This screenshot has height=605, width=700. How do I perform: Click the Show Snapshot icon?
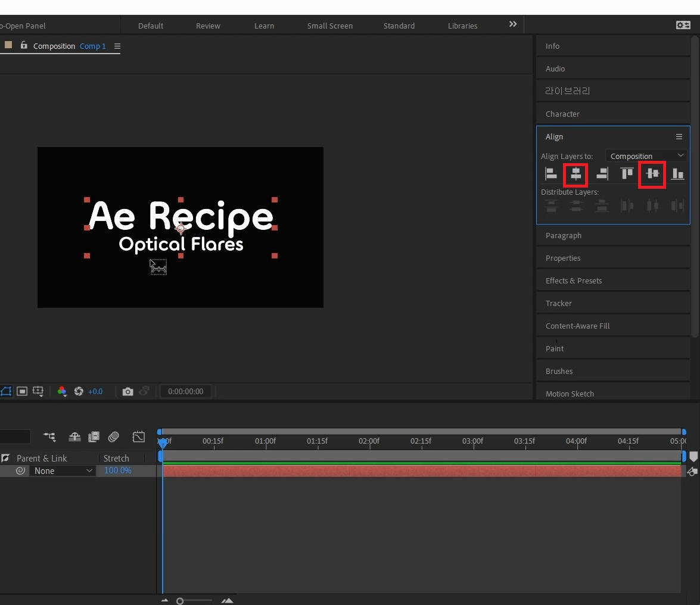click(144, 391)
